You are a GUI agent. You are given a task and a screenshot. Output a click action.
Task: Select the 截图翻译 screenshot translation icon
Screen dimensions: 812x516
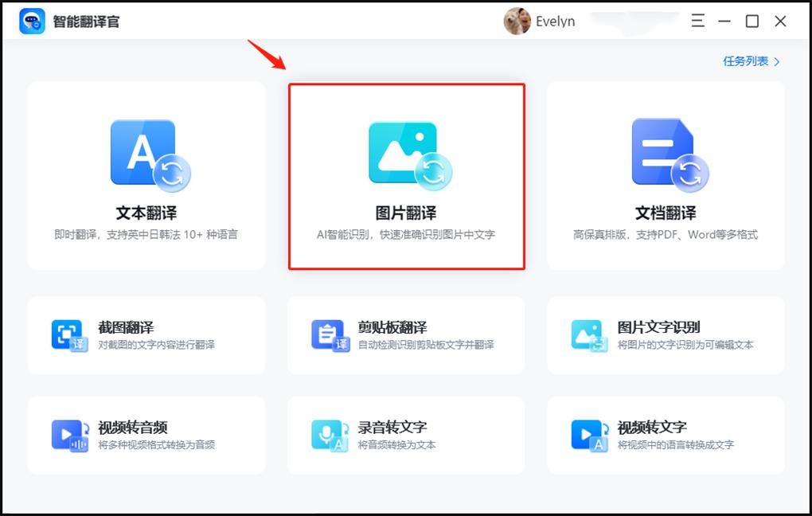click(x=68, y=335)
